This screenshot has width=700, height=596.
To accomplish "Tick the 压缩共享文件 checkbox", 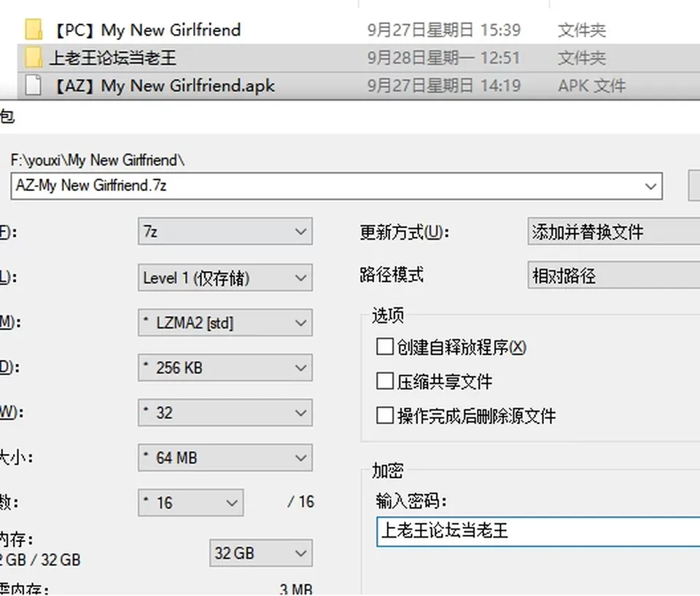I will coord(385,381).
